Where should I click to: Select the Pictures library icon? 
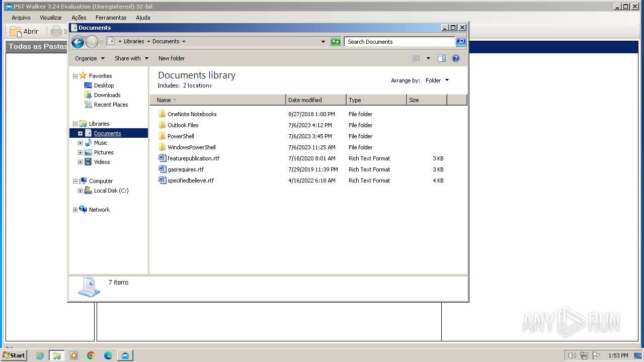pyautogui.click(x=88, y=152)
